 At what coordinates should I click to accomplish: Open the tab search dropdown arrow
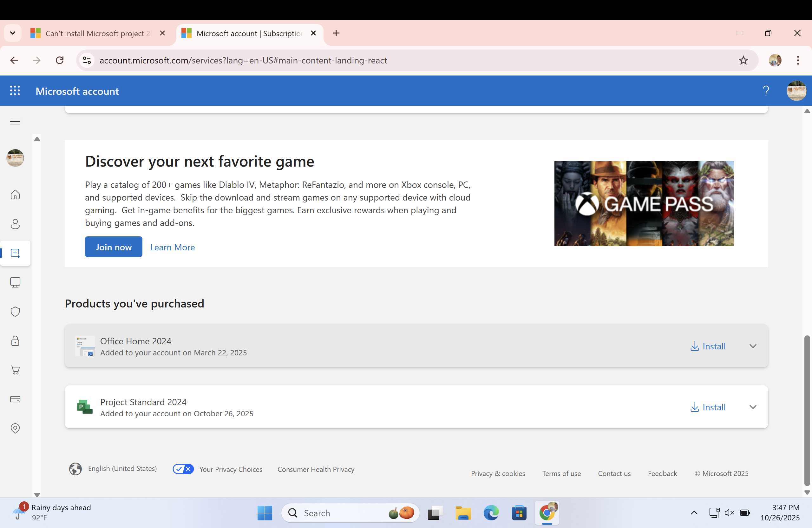click(x=13, y=33)
